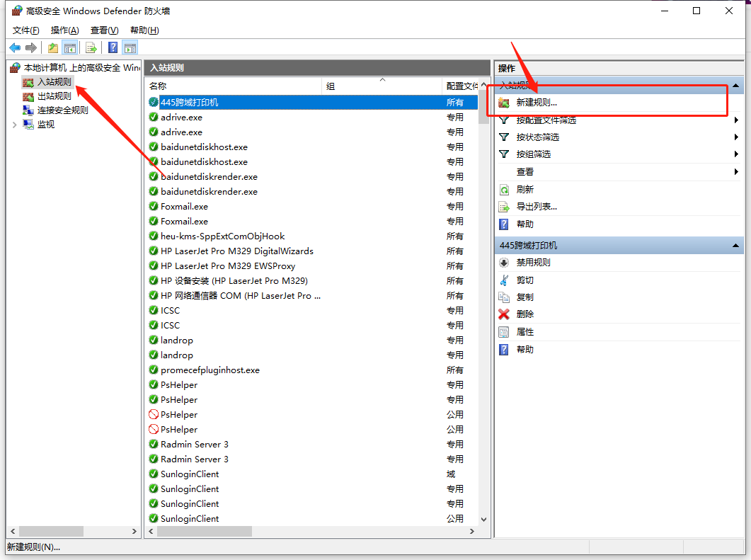
Task: Select 出站规则 in the tree
Action: click(54, 96)
